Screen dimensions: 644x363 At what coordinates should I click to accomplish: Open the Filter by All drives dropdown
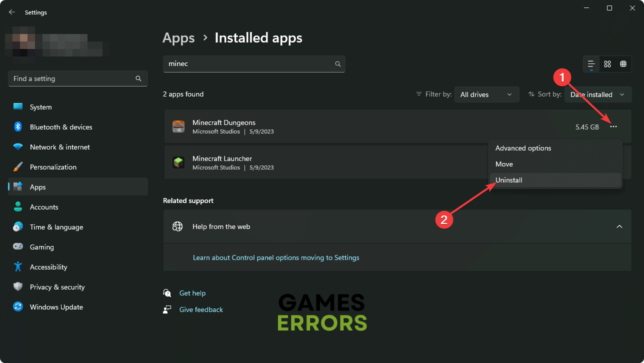pyautogui.click(x=486, y=94)
